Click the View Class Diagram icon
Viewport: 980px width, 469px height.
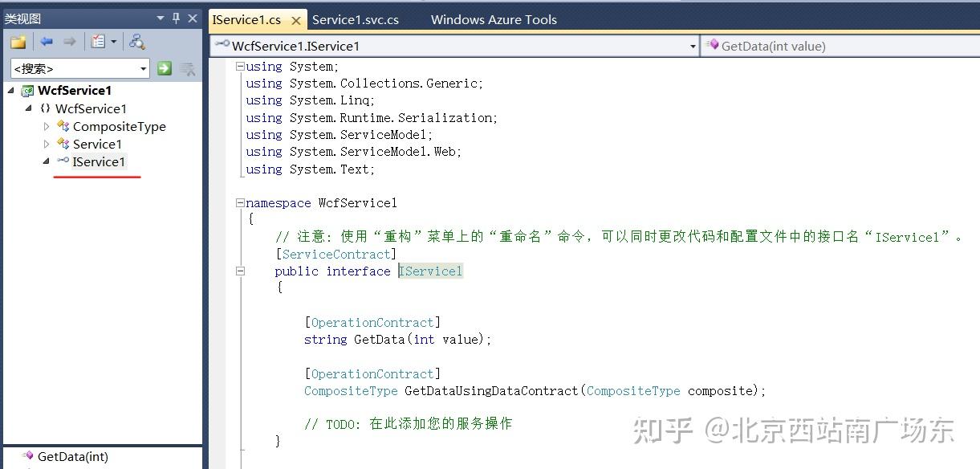click(137, 42)
